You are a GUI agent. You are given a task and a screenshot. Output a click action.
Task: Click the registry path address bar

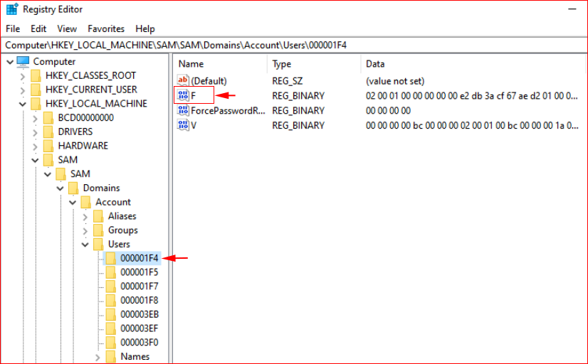point(294,45)
